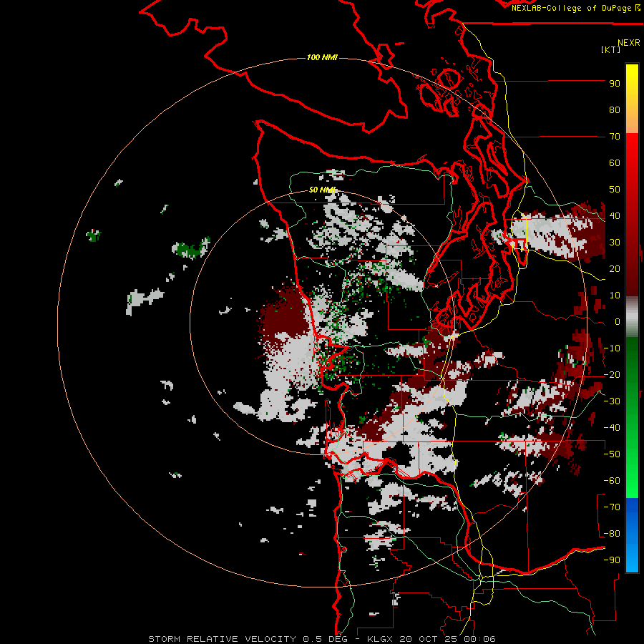Viewport: 644px width, 644px height.
Task: Click the -60 value on the velocity scale
Action: 612,481
